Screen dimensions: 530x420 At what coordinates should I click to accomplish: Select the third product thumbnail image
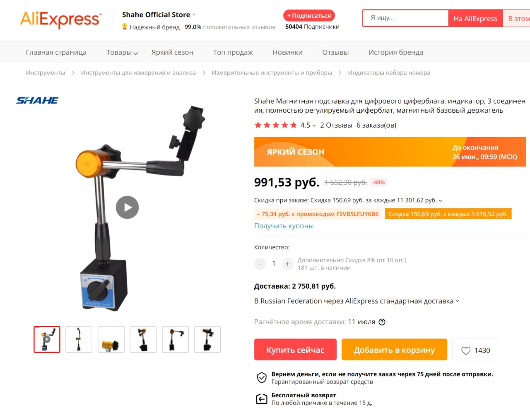pos(111,340)
